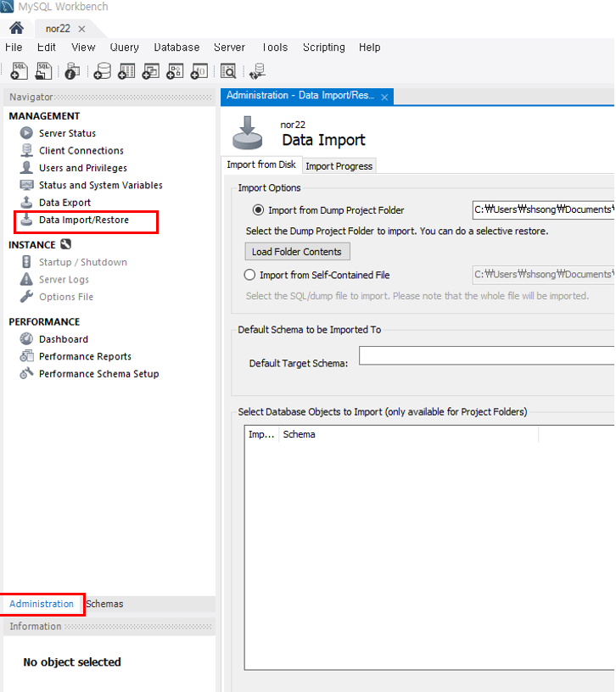The width and height of the screenshot is (616, 692).
Task: Click the Data Export upload icon
Action: [x=26, y=202]
